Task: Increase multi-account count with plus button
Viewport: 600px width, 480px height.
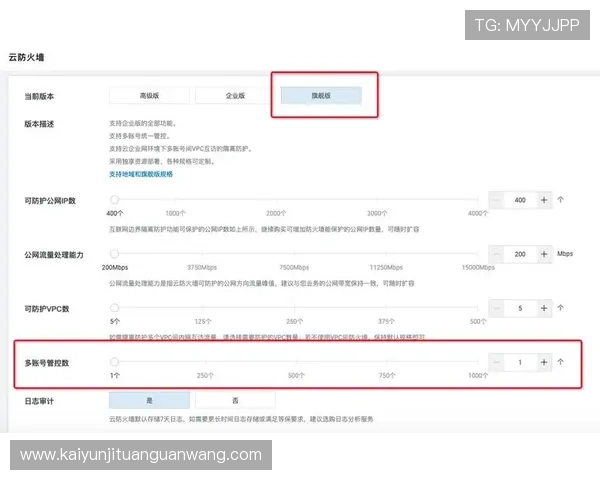Action: tap(544, 362)
